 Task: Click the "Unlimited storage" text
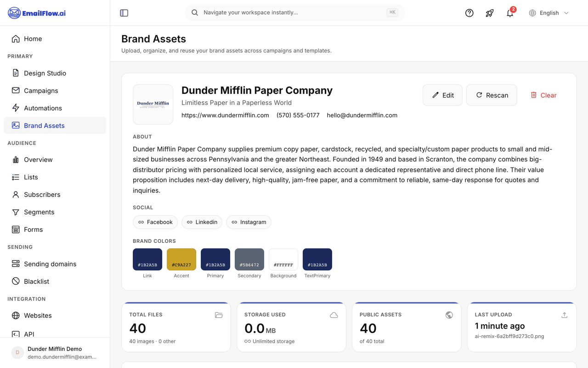pos(273,341)
